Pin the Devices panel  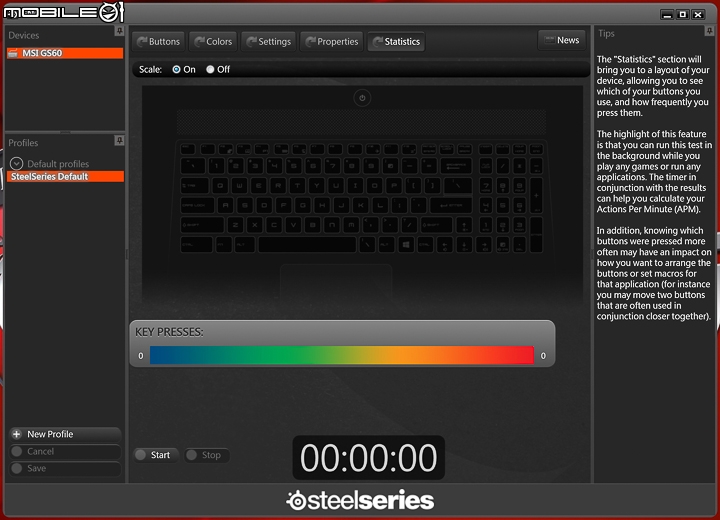click(119, 31)
